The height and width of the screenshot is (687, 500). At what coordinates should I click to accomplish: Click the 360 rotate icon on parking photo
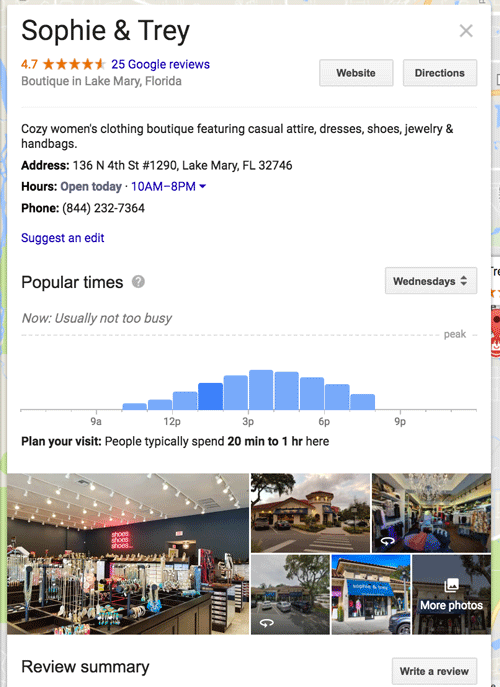(266, 623)
